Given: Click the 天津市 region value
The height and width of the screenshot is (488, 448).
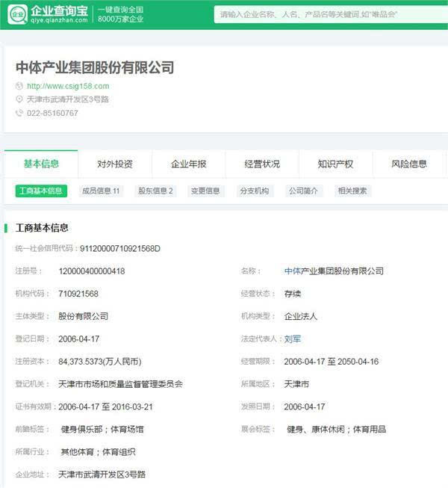Looking at the screenshot, I should (x=296, y=384).
